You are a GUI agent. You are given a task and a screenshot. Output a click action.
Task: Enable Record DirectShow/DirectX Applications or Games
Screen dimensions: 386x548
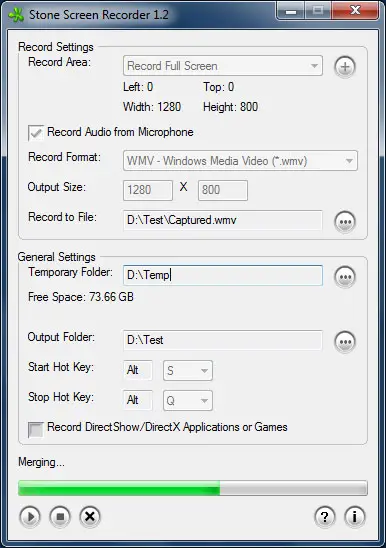click(x=36, y=430)
